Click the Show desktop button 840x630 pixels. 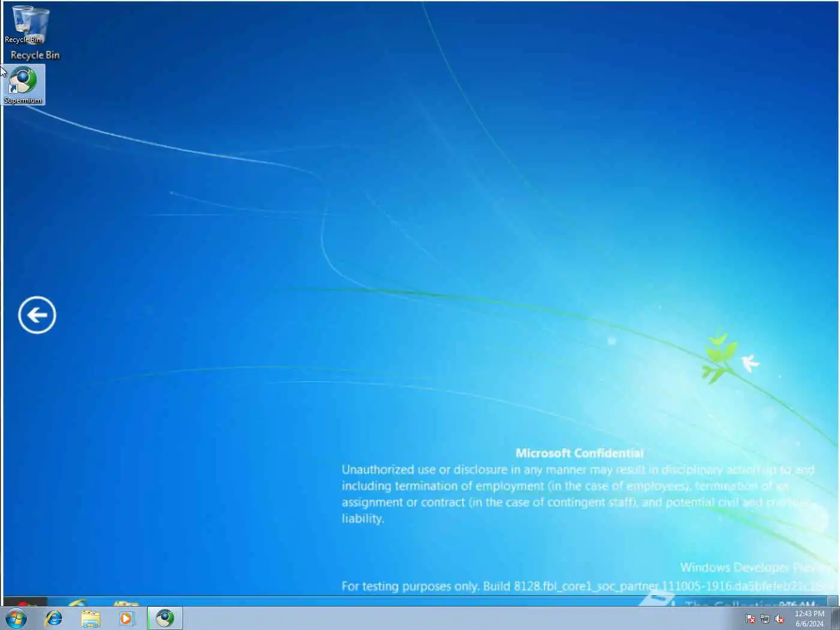[x=835, y=619]
